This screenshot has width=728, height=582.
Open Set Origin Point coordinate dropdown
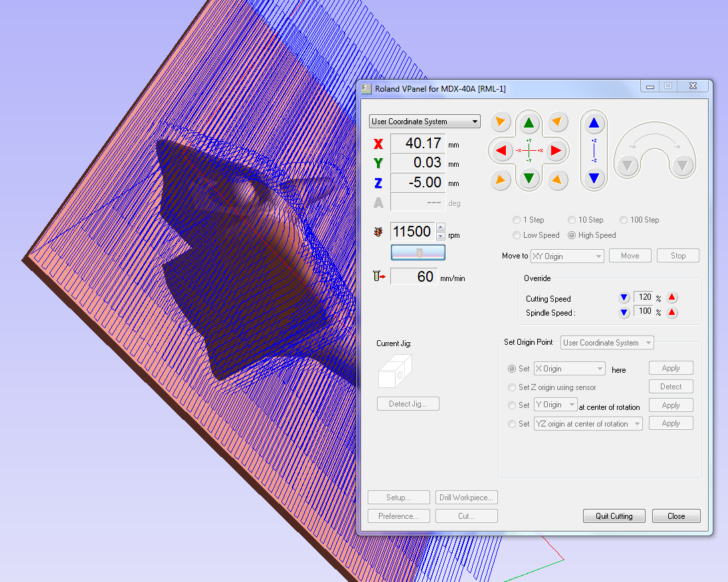point(607,343)
